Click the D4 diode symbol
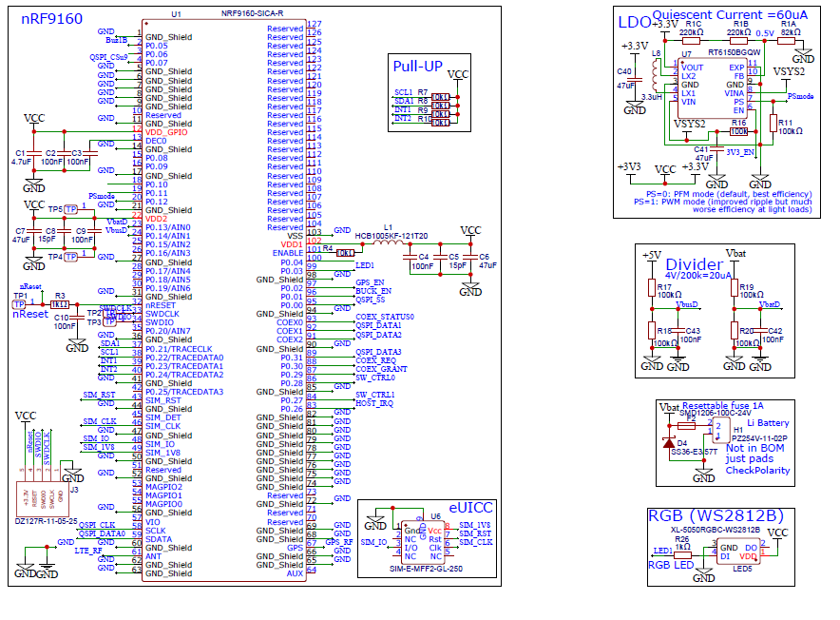This screenshot has width=840, height=620. pos(669,442)
